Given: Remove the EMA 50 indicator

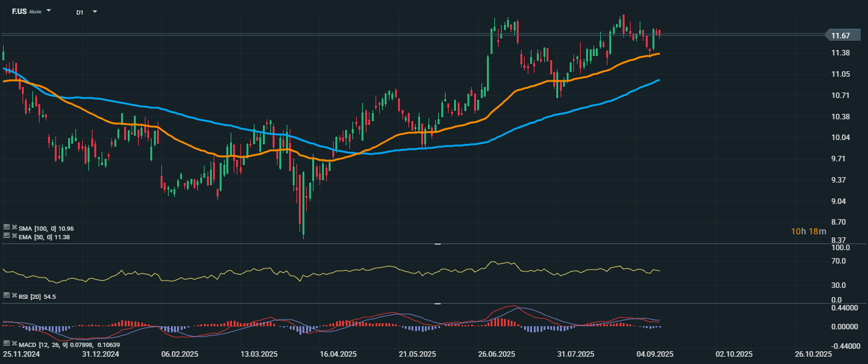Looking at the screenshot, I should (x=14, y=236).
